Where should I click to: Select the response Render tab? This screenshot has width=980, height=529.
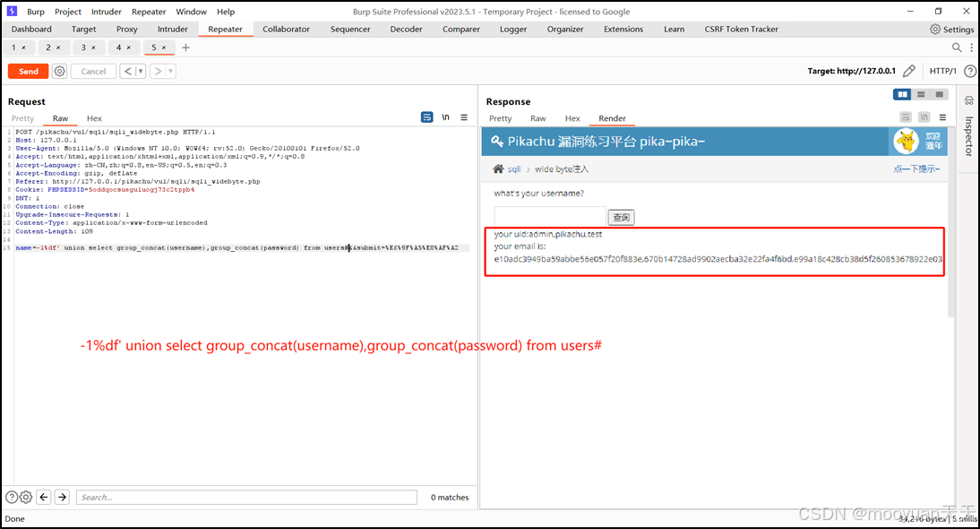pyautogui.click(x=612, y=118)
